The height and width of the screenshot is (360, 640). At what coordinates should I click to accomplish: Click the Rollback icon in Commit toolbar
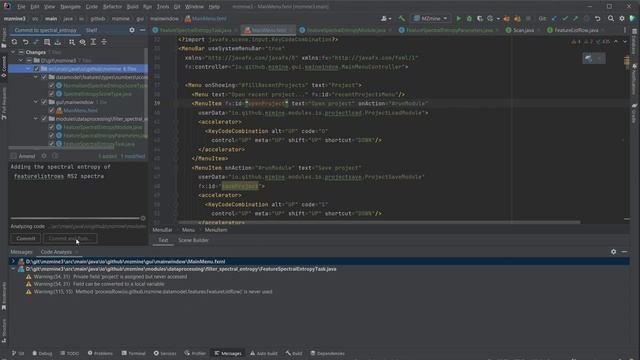coord(25,42)
